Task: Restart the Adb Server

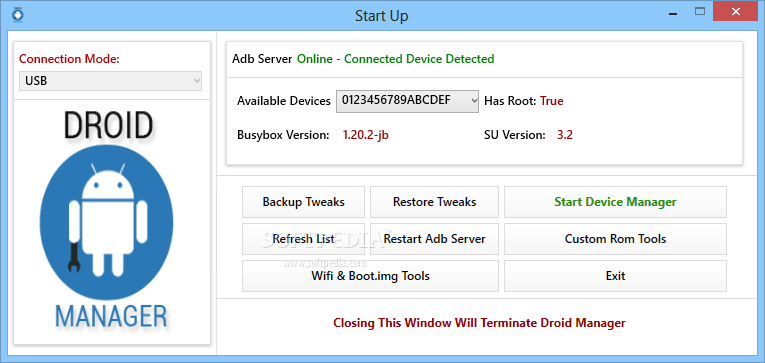Action: (x=434, y=239)
